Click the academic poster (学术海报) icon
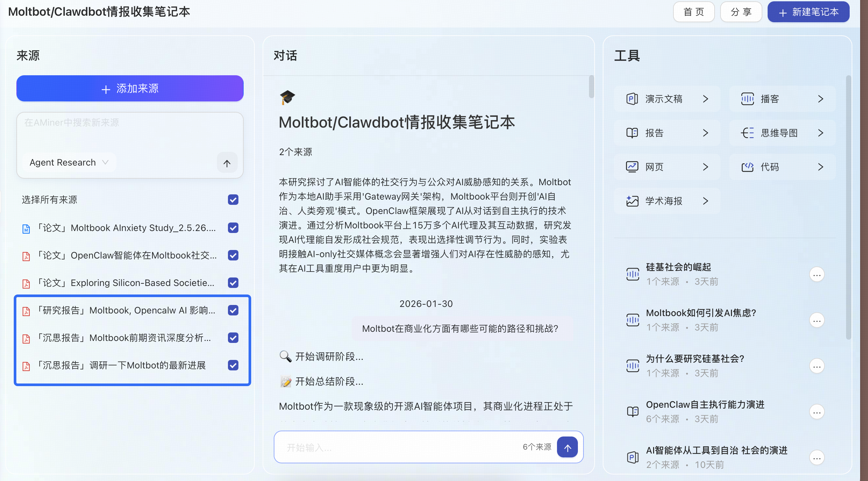 pyautogui.click(x=632, y=201)
